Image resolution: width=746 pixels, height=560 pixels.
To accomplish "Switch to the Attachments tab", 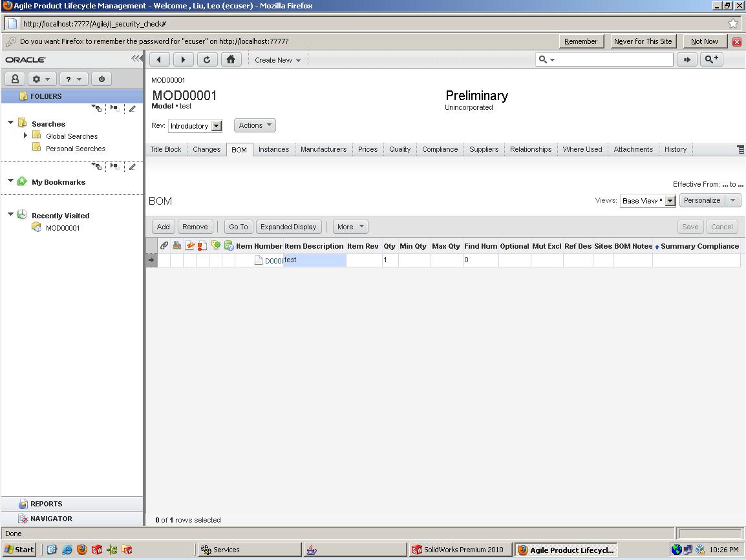I will (634, 149).
